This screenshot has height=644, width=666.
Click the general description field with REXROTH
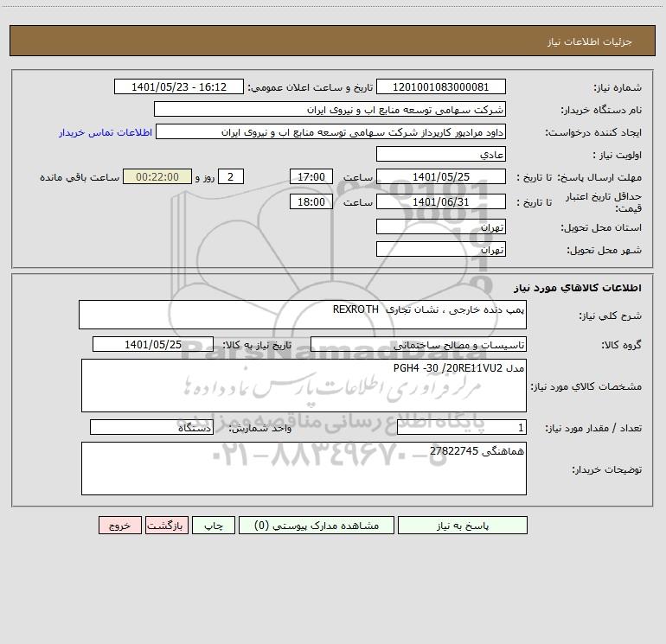(x=303, y=315)
